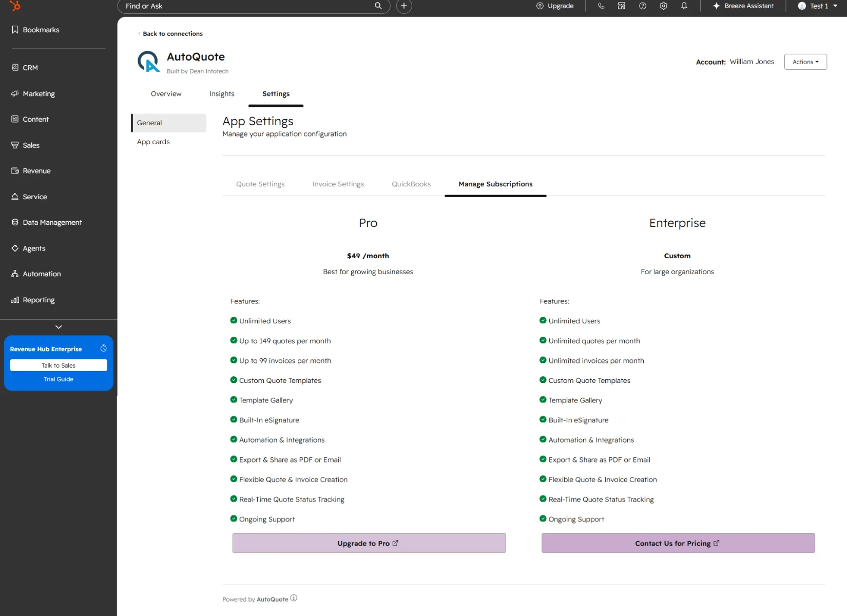847x616 pixels.
Task: Open the marketplace icon in top bar
Action: (622, 6)
